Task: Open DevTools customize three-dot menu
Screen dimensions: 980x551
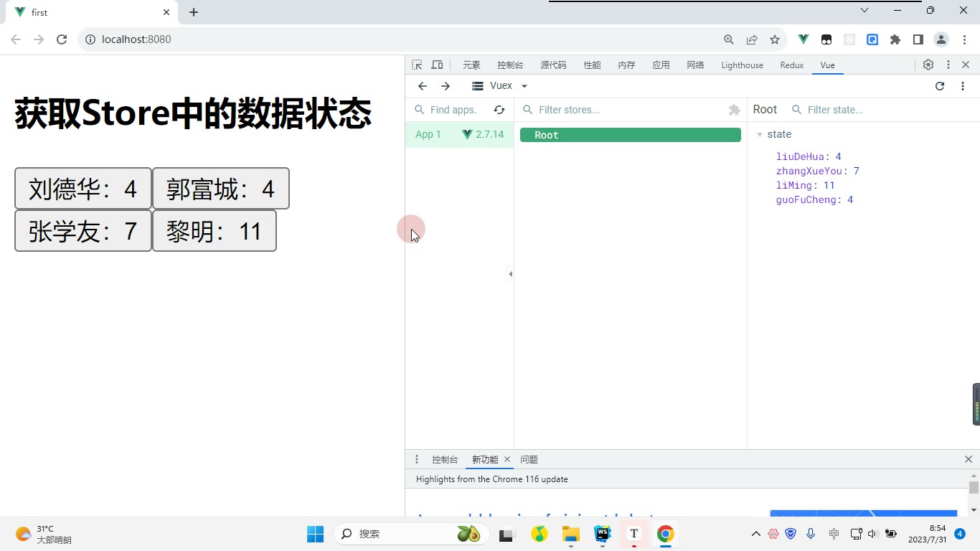Action: tap(948, 65)
